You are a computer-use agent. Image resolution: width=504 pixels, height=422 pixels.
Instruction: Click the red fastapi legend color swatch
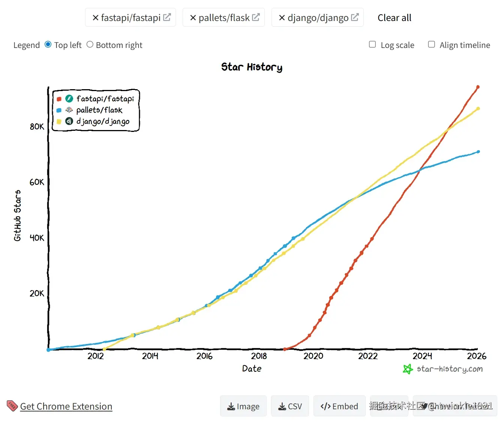tap(59, 99)
